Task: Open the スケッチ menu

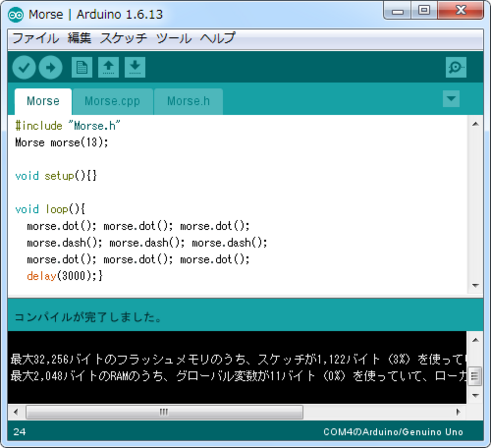Action: point(124,38)
